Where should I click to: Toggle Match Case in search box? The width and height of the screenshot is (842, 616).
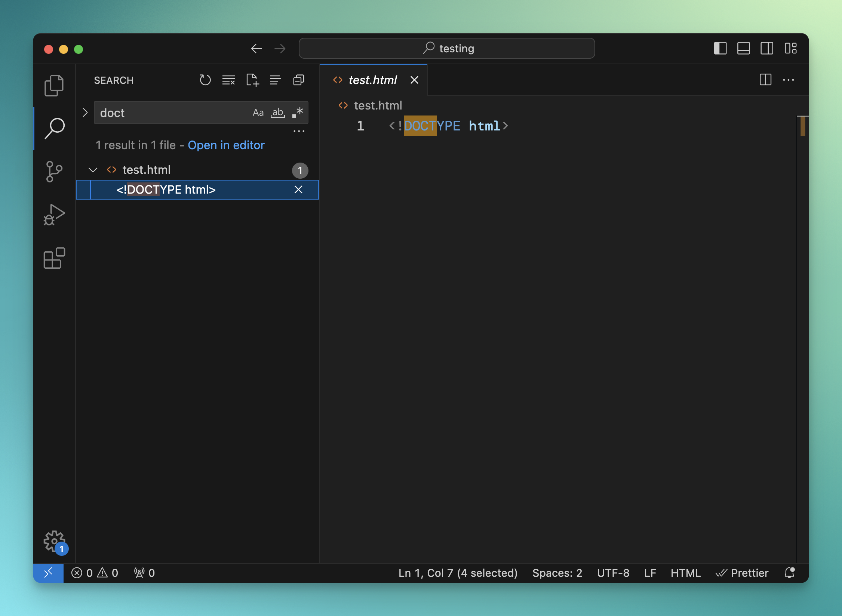click(258, 113)
